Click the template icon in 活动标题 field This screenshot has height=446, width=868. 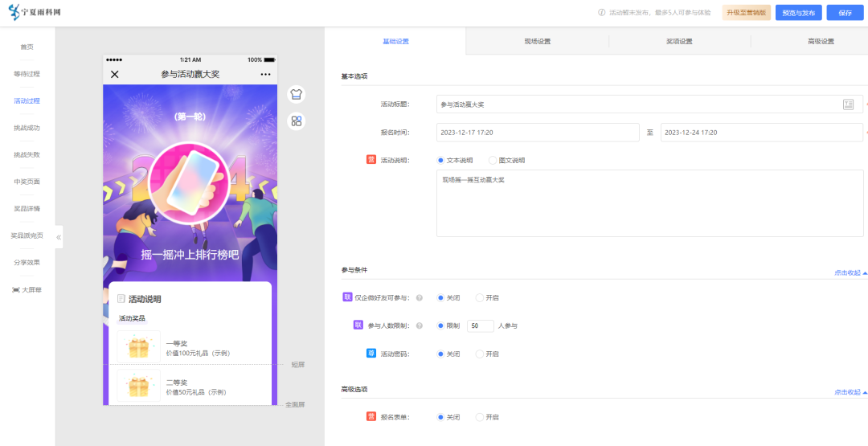pos(848,104)
